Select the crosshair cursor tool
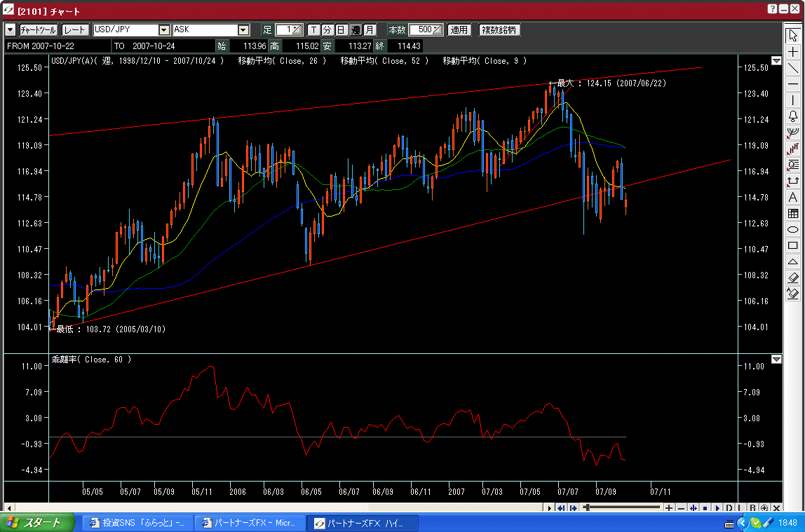 (x=793, y=52)
